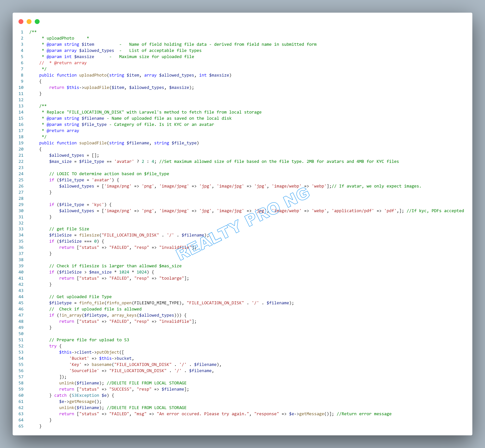The height and width of the screenshot is (448, 485).
Task: Click the 'array_keys' function call
Action: tap(124, 315)
